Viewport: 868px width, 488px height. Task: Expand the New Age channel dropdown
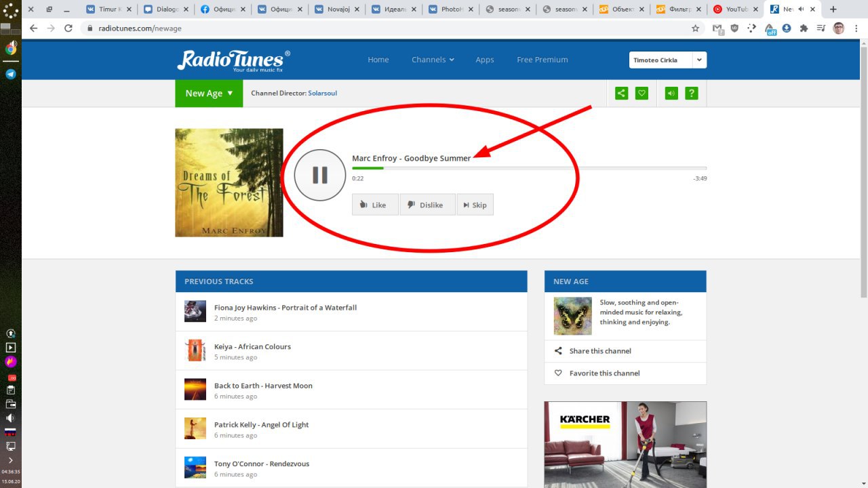(x=209, y=94)
